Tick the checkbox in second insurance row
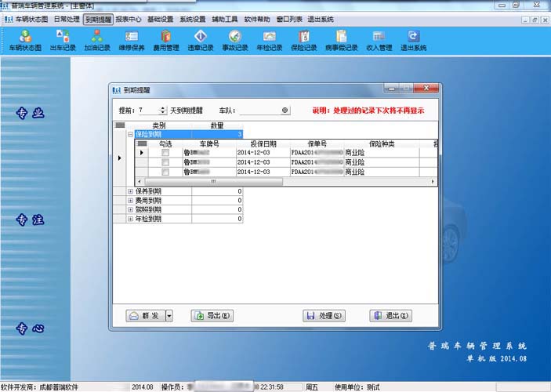This screenshot has width=551, height=392. [x=165, y=162]
